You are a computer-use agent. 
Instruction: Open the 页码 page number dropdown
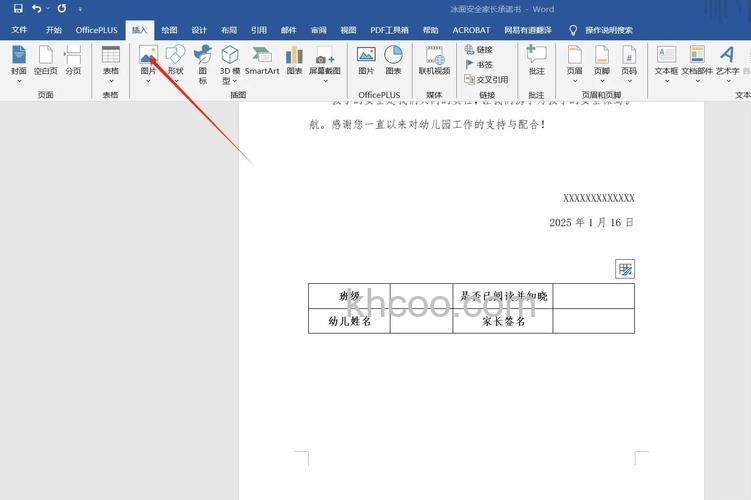pyautogui.click(x=629, y=64)
